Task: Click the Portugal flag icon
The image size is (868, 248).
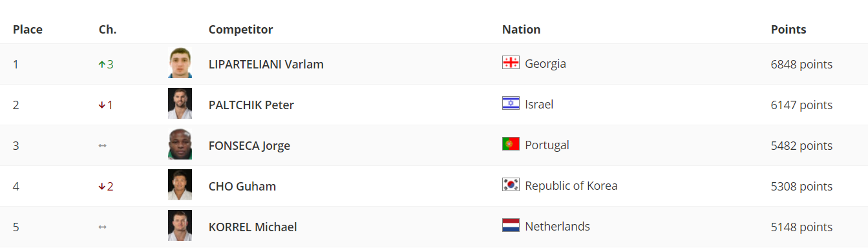Action: (511, 144)
